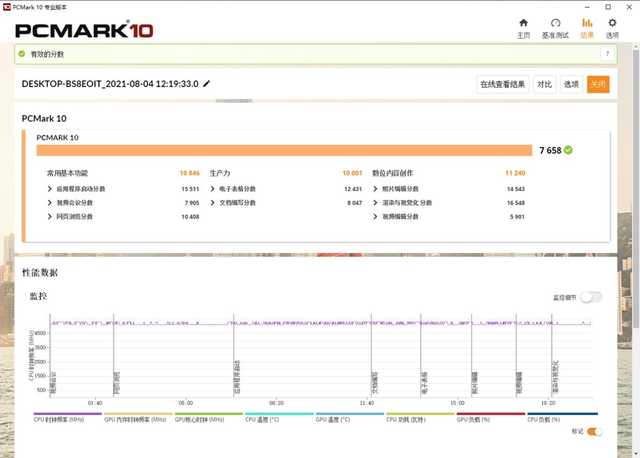Expand the score row showing 14 543
Image resolution: width=640 pixels, height=458 pixels.
(449, 189)
